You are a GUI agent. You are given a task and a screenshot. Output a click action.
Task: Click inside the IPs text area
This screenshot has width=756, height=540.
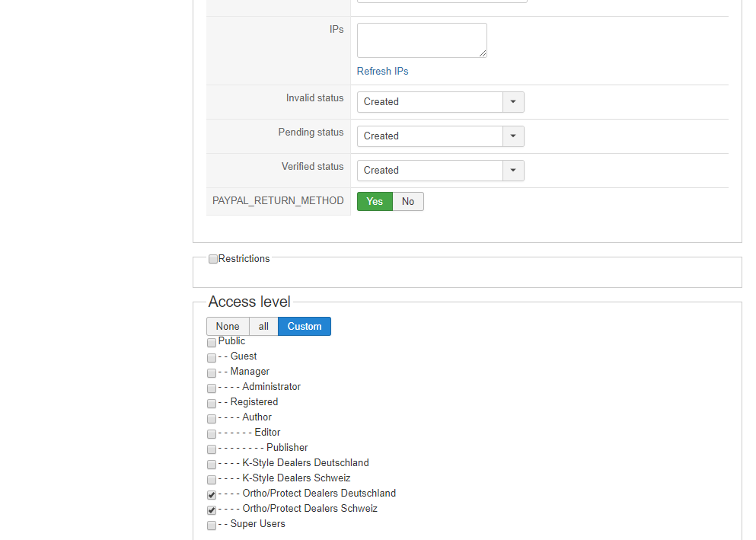[421, 40]
